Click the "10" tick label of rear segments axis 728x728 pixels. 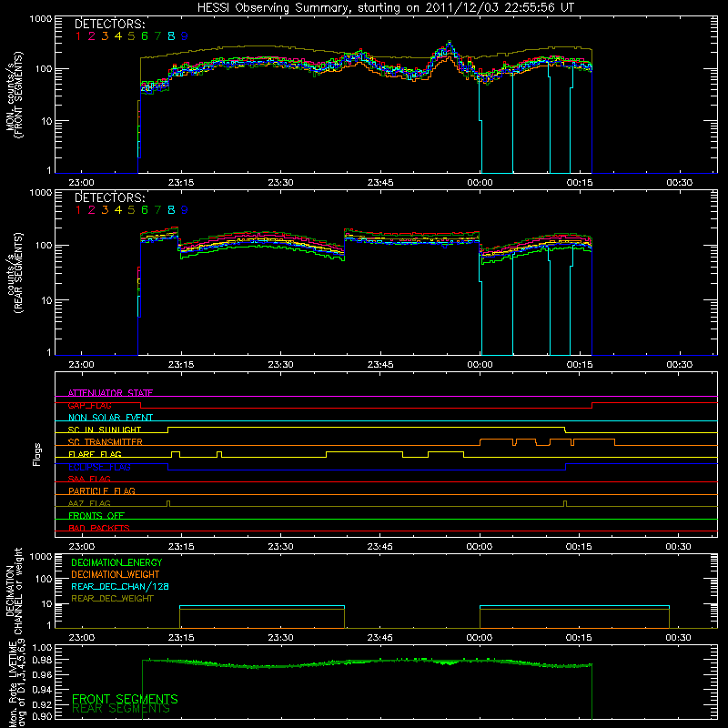(46, 300)
